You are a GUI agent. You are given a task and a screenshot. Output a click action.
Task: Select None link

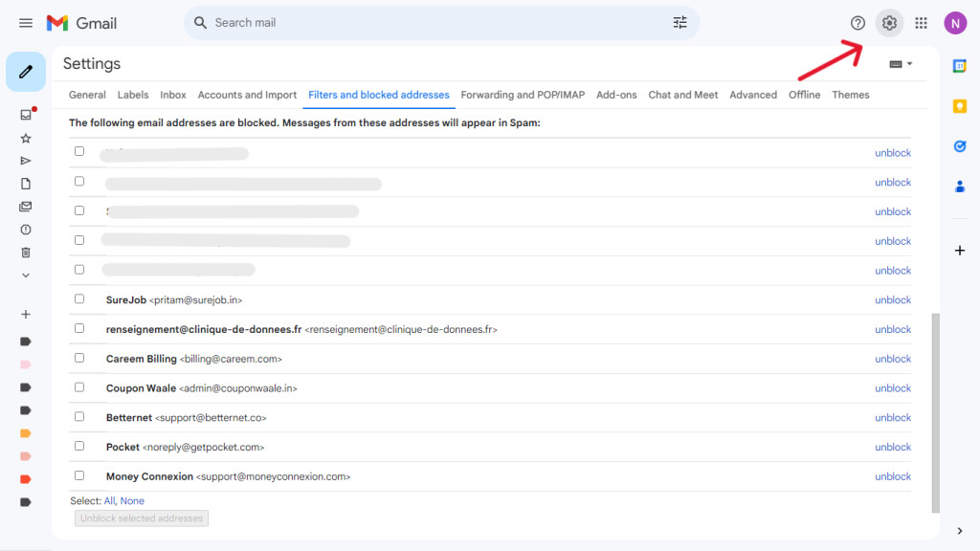click(132, 501)
